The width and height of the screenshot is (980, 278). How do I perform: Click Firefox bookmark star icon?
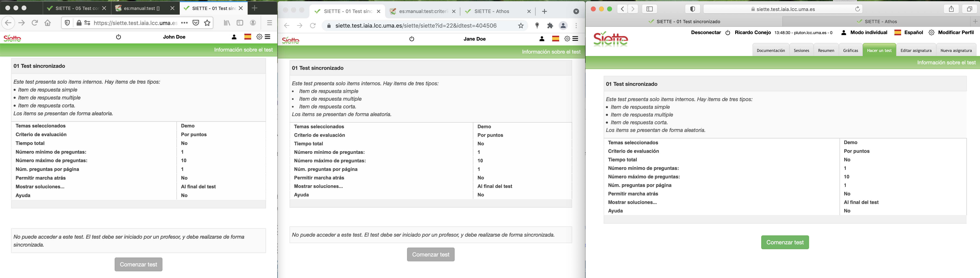[x=207, y=23]
